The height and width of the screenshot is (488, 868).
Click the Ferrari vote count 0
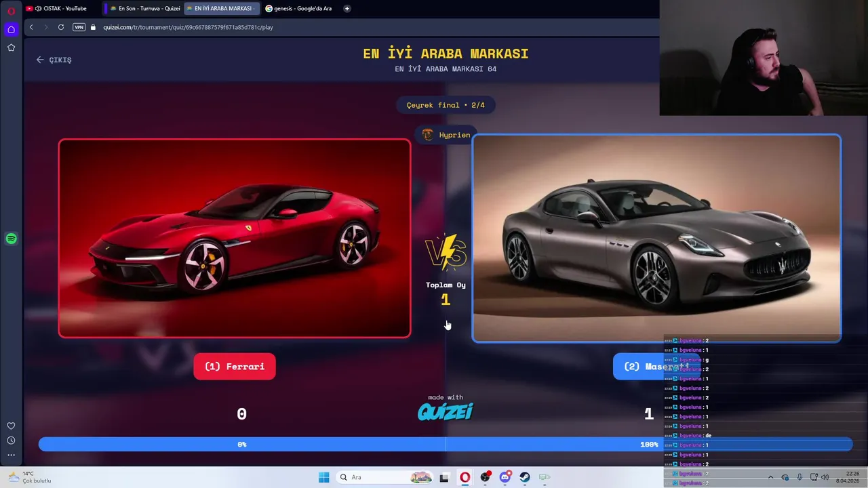[x=241, y=414]
